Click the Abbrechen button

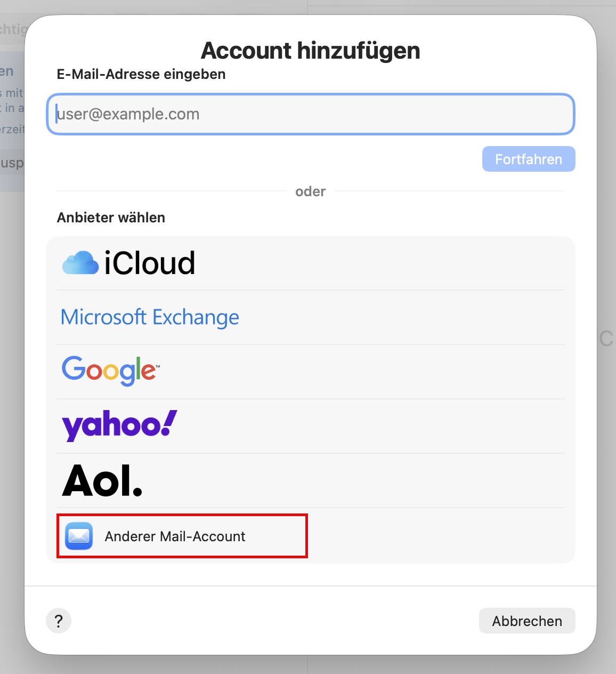(x=526, y=621)
